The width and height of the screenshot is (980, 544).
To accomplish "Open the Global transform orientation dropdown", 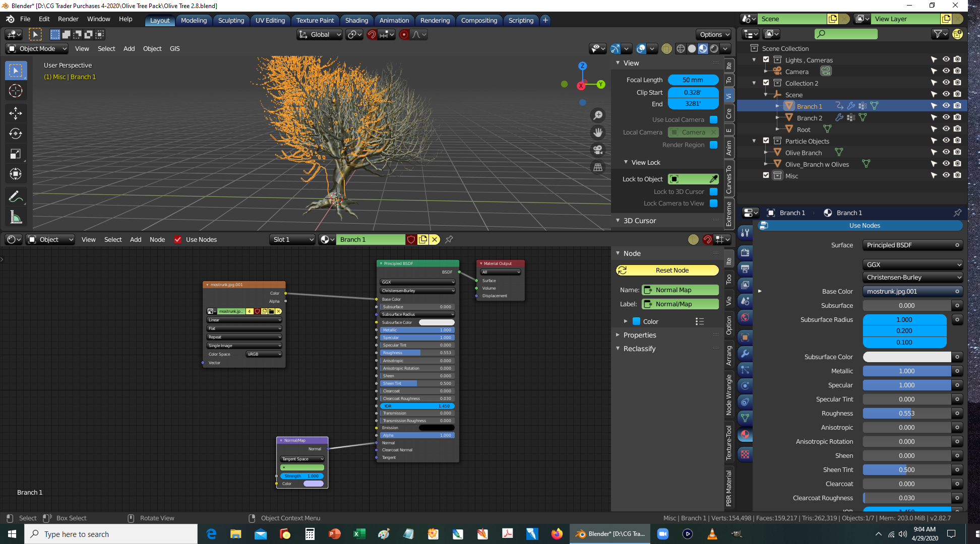I will point(320,34).
